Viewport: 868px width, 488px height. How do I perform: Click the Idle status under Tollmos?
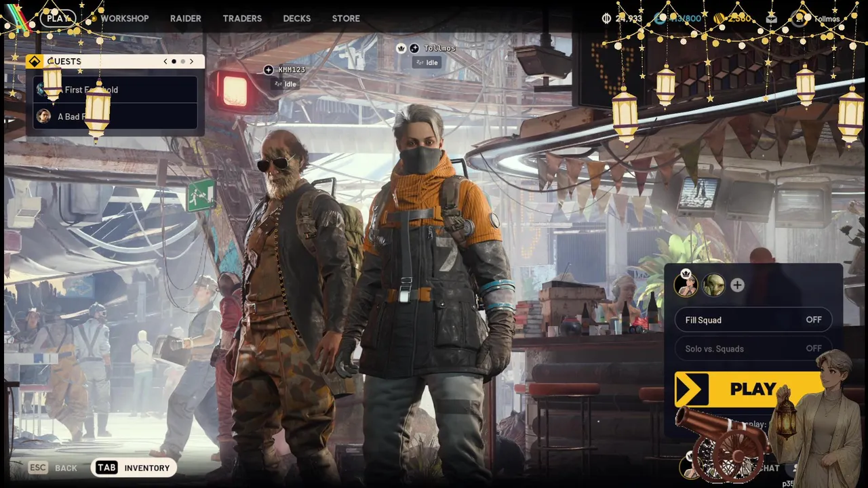click(x=427, y=62)
